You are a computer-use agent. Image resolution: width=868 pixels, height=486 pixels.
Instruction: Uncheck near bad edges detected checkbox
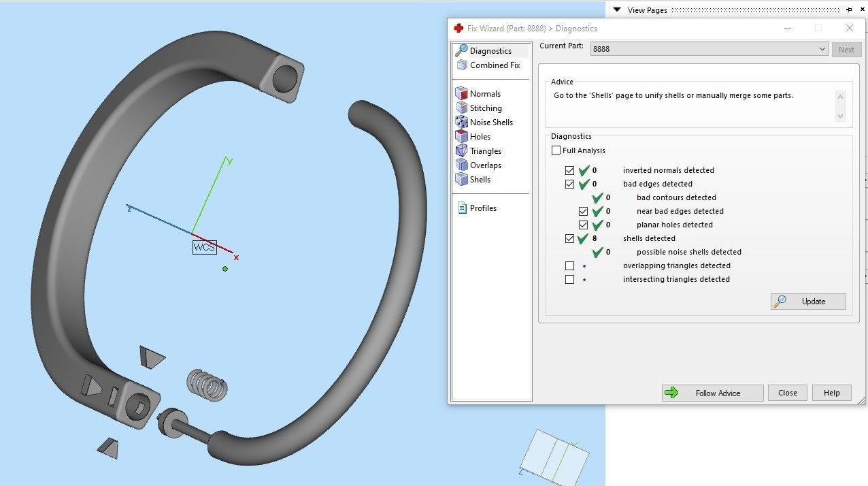[583, 211]
